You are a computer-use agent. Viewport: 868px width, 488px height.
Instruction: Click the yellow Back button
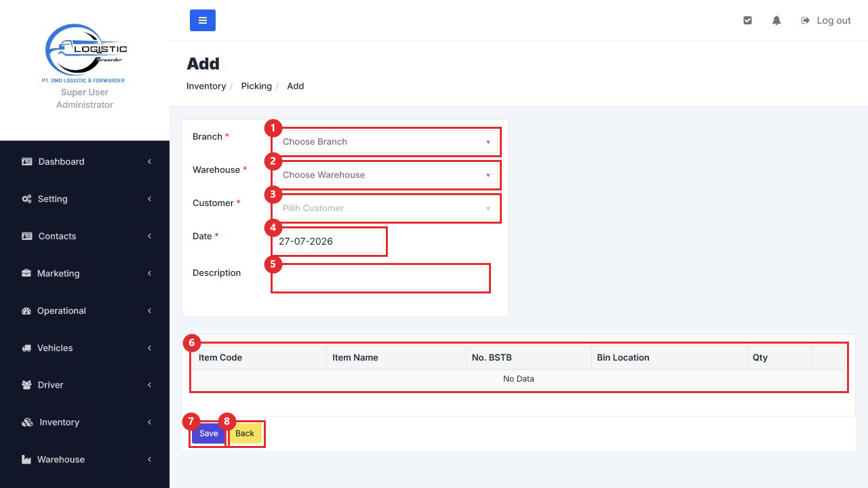pyautogui.click(x=245, y=434)
